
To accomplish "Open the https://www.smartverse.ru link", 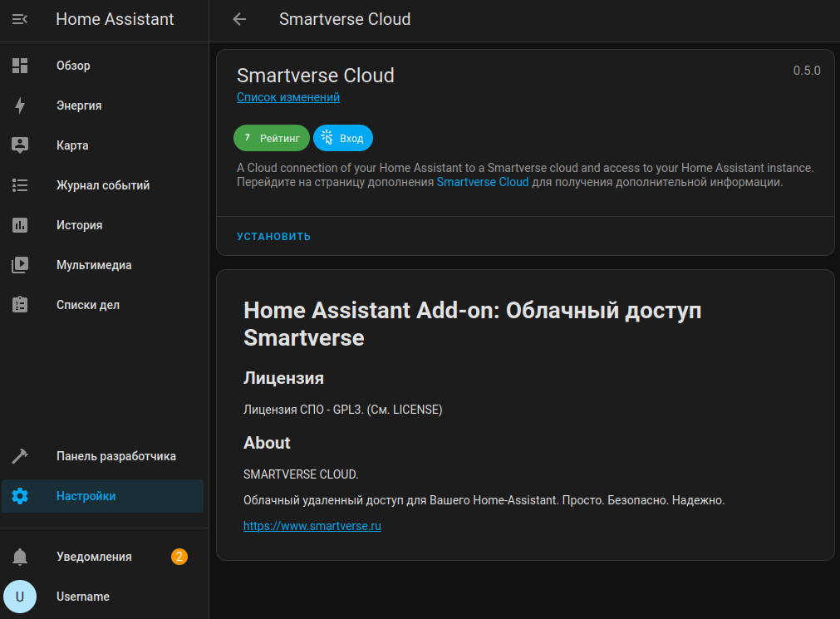I will pyautogui.click(x=312, y=526).
